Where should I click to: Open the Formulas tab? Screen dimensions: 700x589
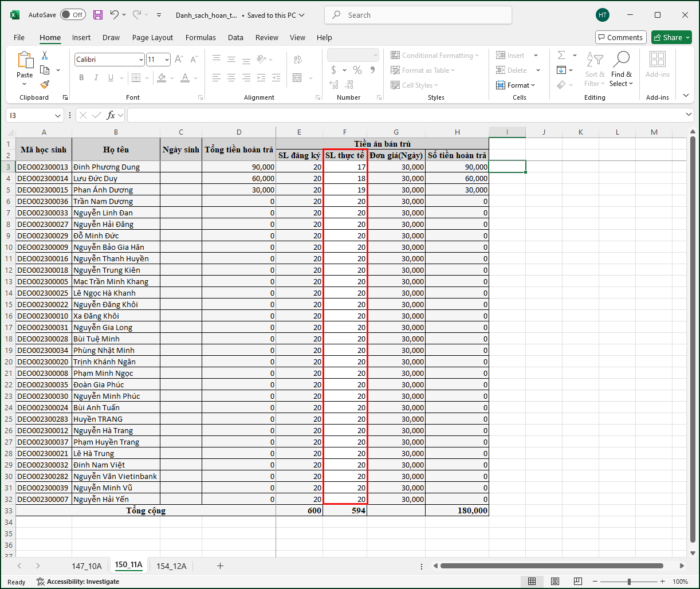[200, 37]
